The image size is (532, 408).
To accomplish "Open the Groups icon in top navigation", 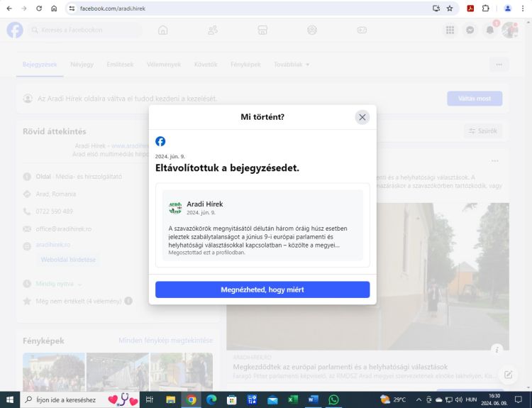I will point(312,31).
